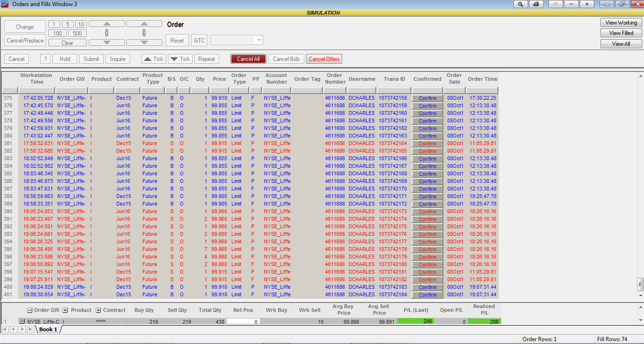Image resolution: width=644 pixels, height=344 pixels.
Task: Click the Inquire button
Action: (x=118, y=59)
